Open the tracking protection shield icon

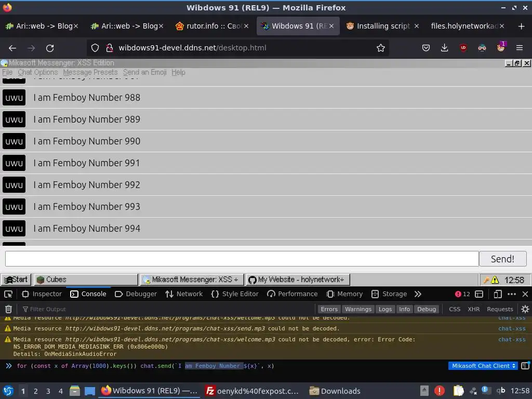[x=95, y=48]
